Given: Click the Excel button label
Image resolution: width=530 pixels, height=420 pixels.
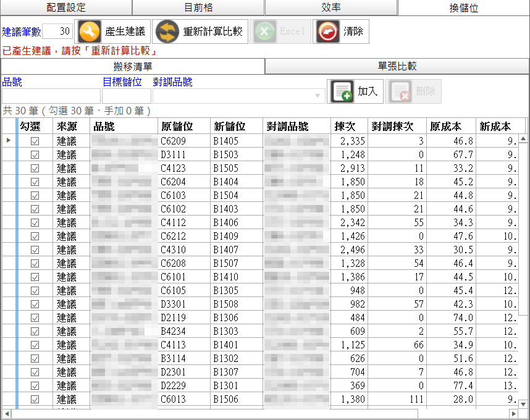Looking at the screenshot, I should point(292,31).
